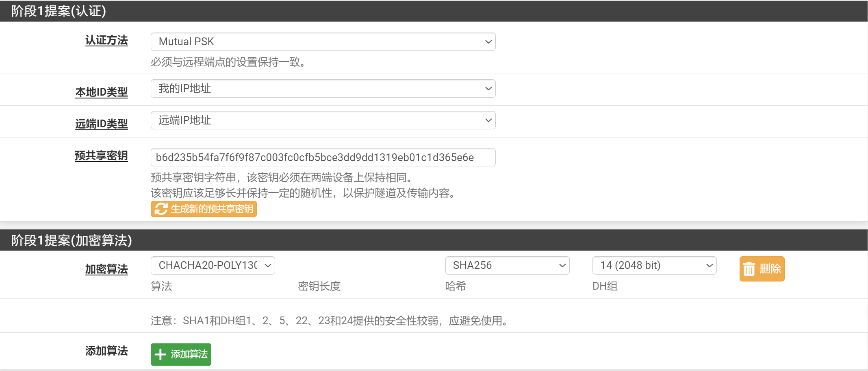Screen dimensions: 868x371
Task: Expand the 本地ID类型 dropdown
Action: point(323,89)
